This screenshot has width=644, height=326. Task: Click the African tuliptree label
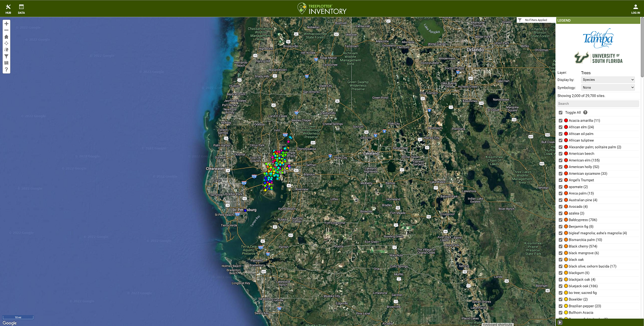coord(581,141)
